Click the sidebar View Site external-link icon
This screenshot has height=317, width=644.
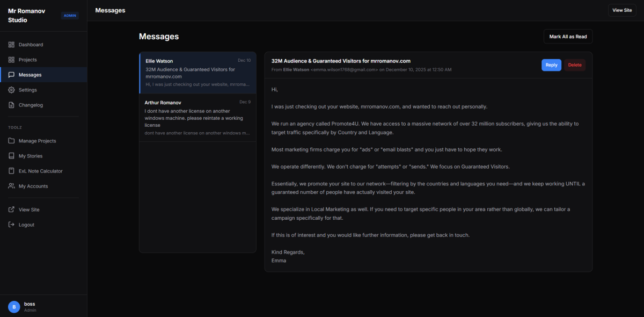point(11,210)
